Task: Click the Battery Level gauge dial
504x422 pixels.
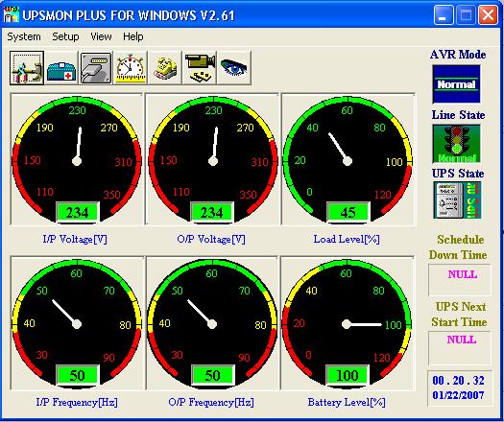Action: coord(347,323)
